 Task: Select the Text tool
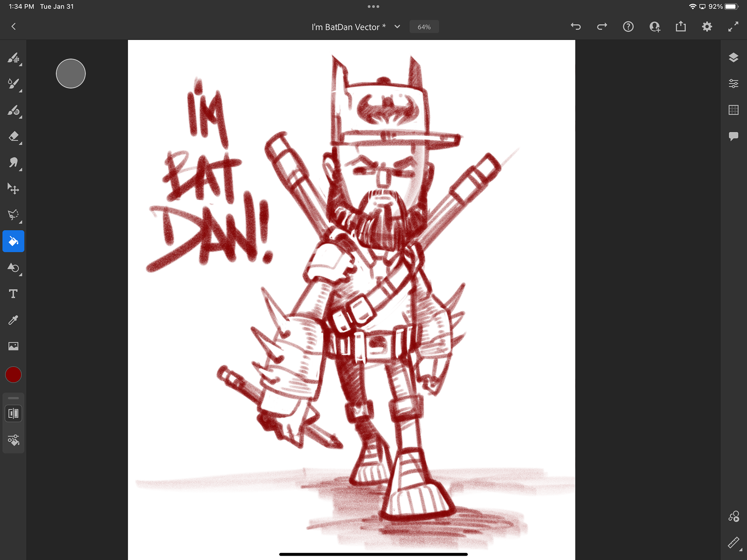click(x=13, y=294)
